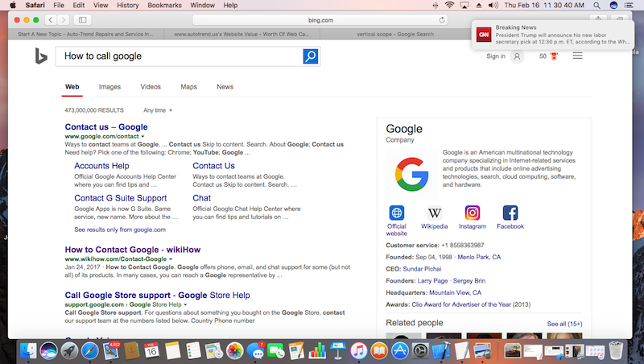Viewport: 644px width, 364px height.
Task: Expand the wikihow.com URL dropdown arrow
Action: (171, 259)
